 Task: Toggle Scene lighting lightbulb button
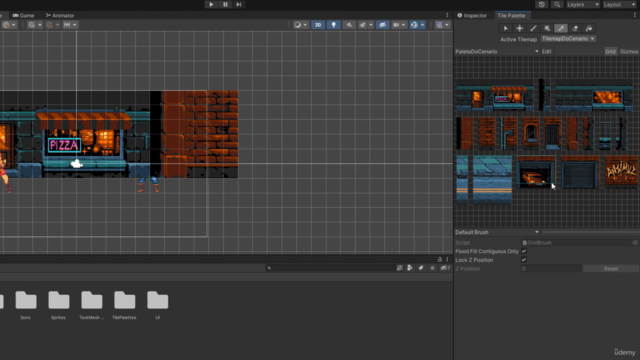tap(333, 25)
